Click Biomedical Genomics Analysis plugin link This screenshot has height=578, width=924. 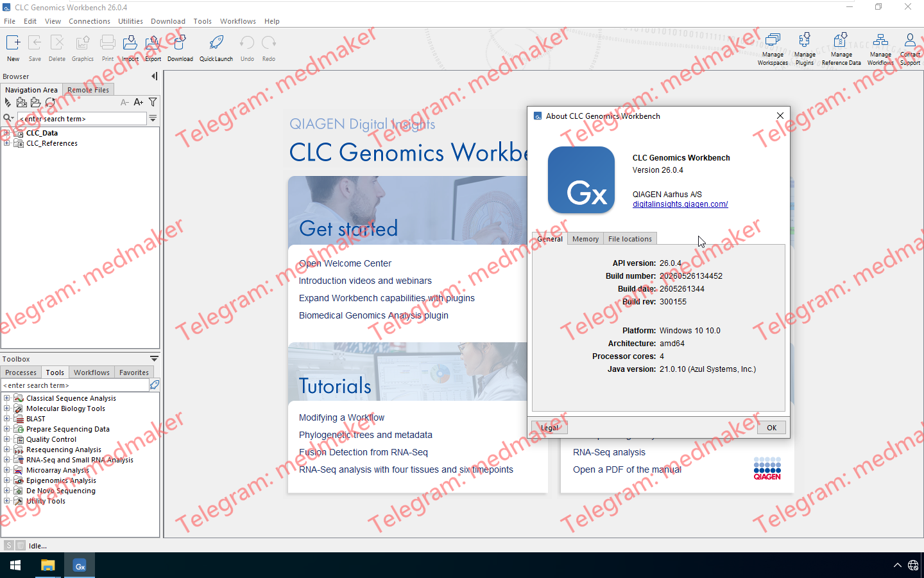click(x=373, y=315)
